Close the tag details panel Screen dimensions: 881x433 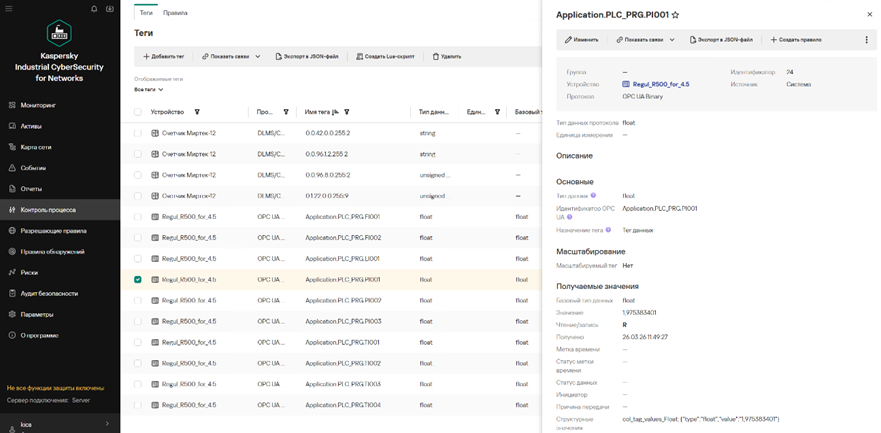pyautogui.click(x=869, y=15)
